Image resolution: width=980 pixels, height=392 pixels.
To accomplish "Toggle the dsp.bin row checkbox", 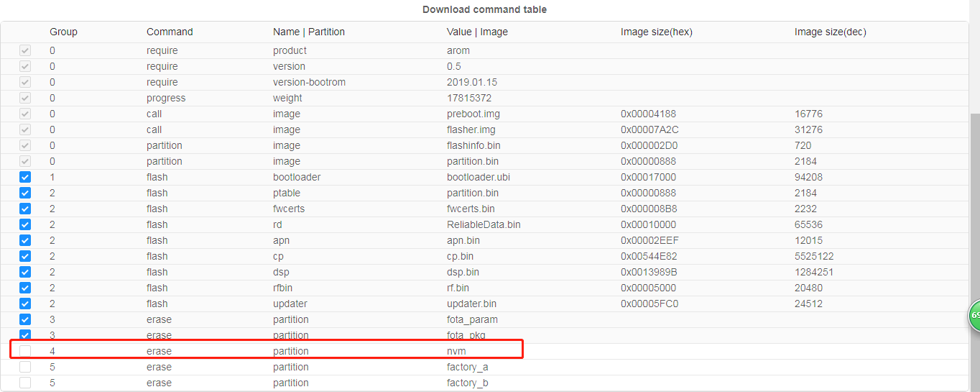I will tap(25, 272).
